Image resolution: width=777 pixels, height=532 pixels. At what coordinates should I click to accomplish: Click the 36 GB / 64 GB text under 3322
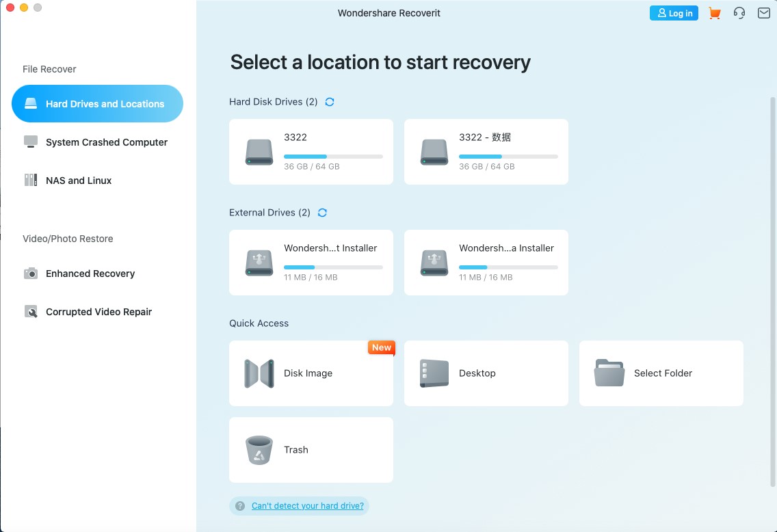(x=312, y=166)
